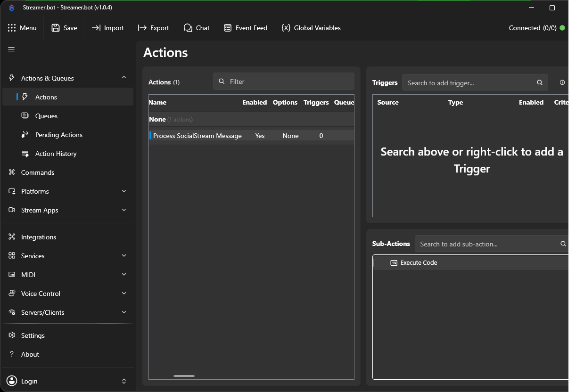The width and height of the screenshot is (584, 392).
Task: Open the Export dialog
Action: pyautogui.click(x=153, y=28)
